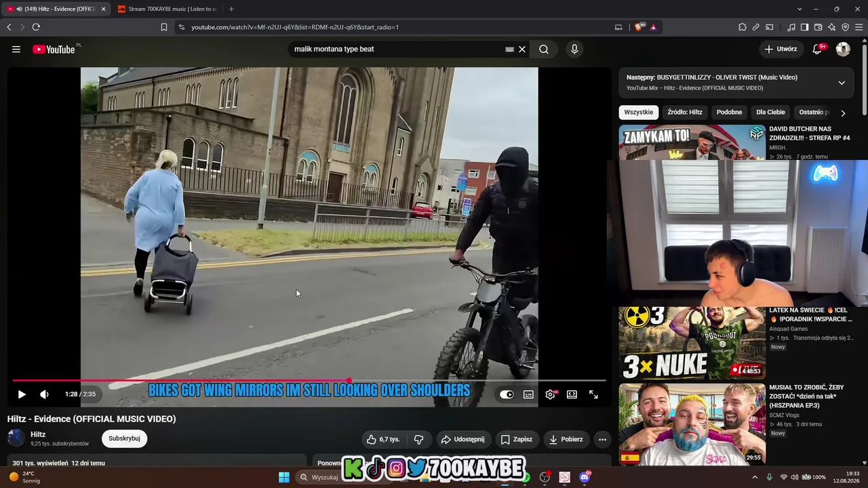Switch to theater mode
The image size is (868, 488).
tap(572, 394)
